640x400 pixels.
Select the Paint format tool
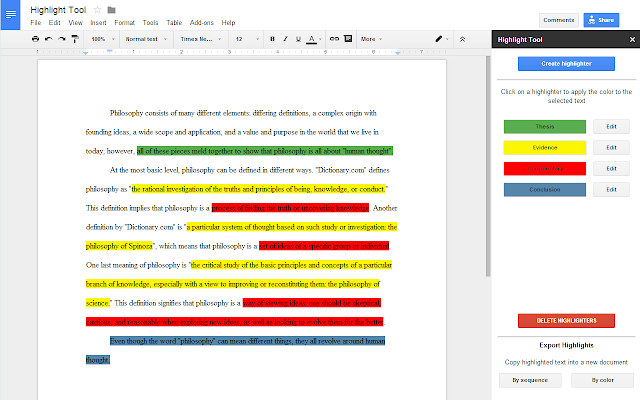[x=75, y=39]
